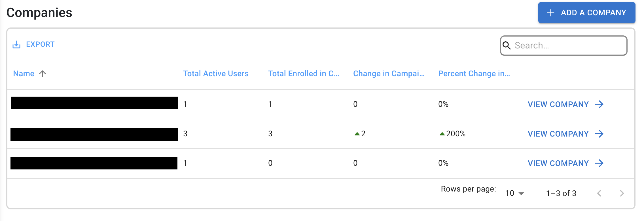
Task: Click the arrow icon in second row
Action: pyautogui.click(x=599, y=134)
